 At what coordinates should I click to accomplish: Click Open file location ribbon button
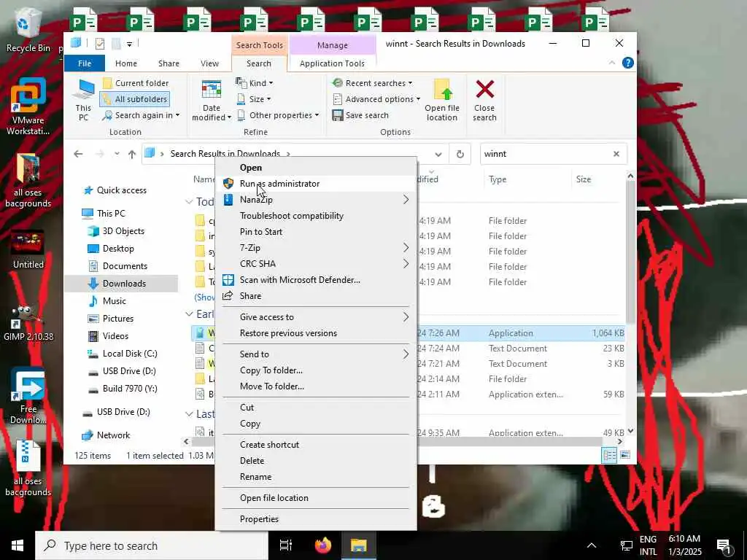442,100
